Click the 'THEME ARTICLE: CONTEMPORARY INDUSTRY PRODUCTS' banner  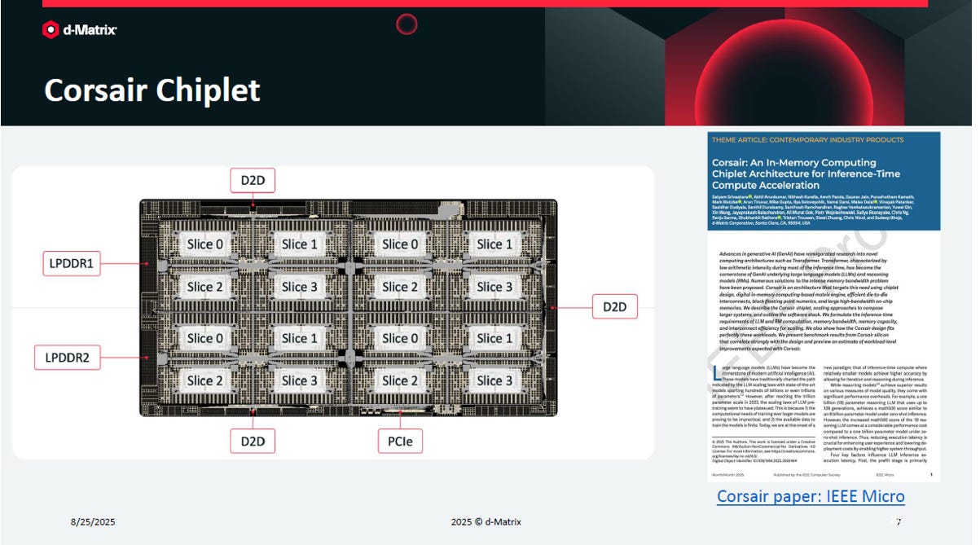point(808,140)
